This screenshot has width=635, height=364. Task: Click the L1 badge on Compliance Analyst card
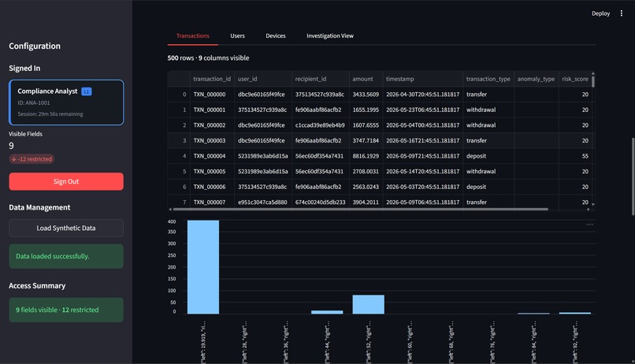(x=86, y=91)
